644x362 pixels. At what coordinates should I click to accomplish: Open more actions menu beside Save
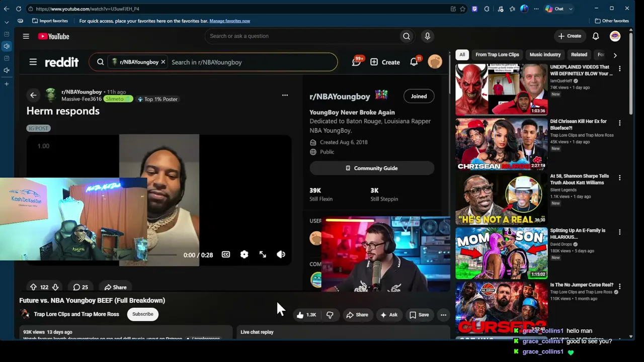click(x=443, y=315)
